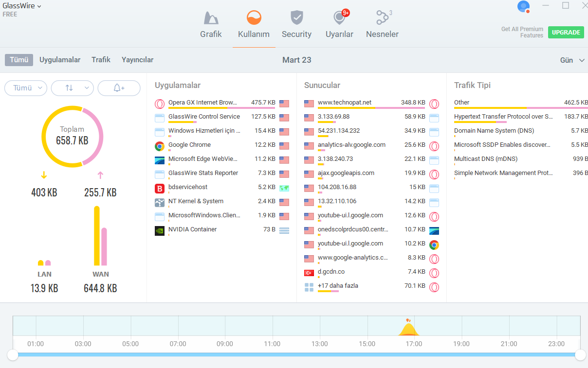Viewport: 588px width, 368px height.
Task: Select the www.technopat.net server row
Action: click(x=371, y=103)
